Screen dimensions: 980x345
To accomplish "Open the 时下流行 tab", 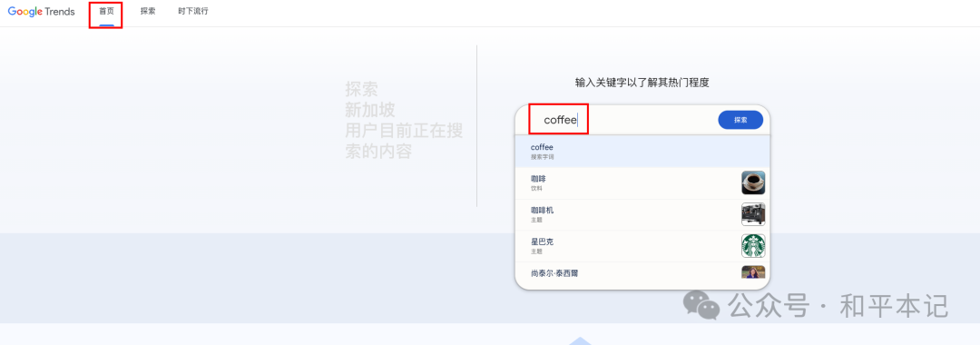I will pyautogui.click(x=193, y=12).
